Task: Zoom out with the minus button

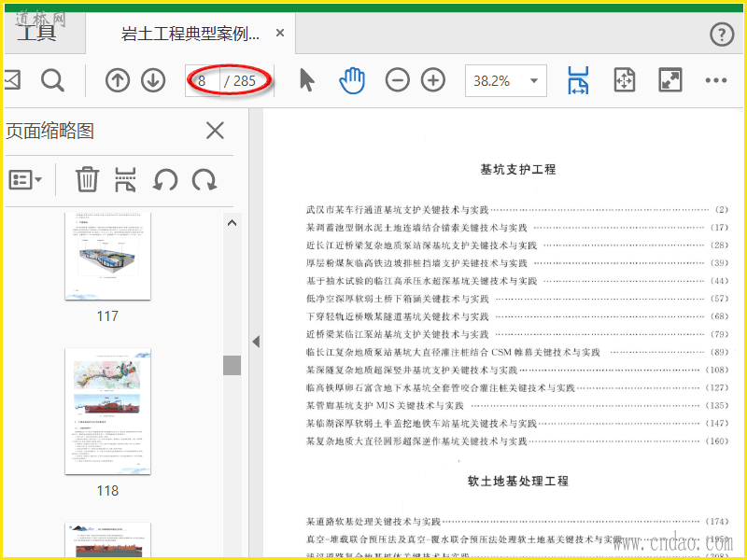Action: tap(398, 80)
